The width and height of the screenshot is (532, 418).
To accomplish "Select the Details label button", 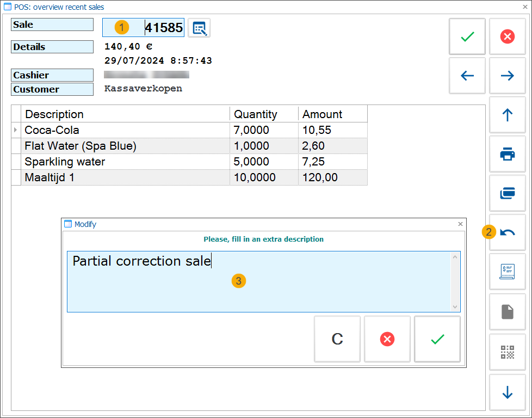I will [52, 47].
